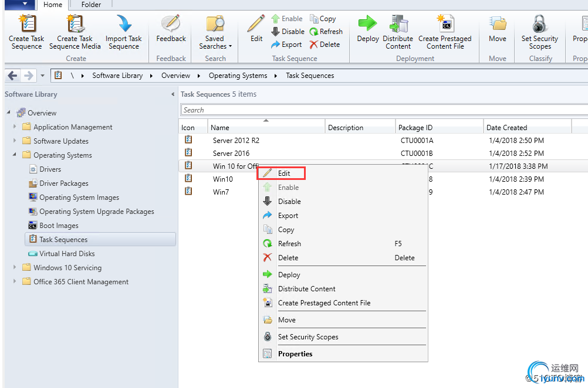Click the navigation Back arrow
The width and height of the screenshot is (588, 388).
(12, 76)
